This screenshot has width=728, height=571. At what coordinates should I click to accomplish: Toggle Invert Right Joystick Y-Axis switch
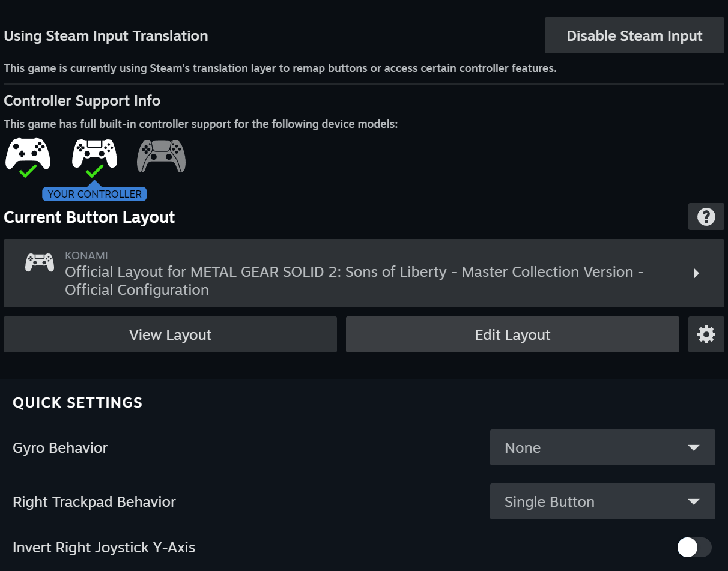coord(694,547)
